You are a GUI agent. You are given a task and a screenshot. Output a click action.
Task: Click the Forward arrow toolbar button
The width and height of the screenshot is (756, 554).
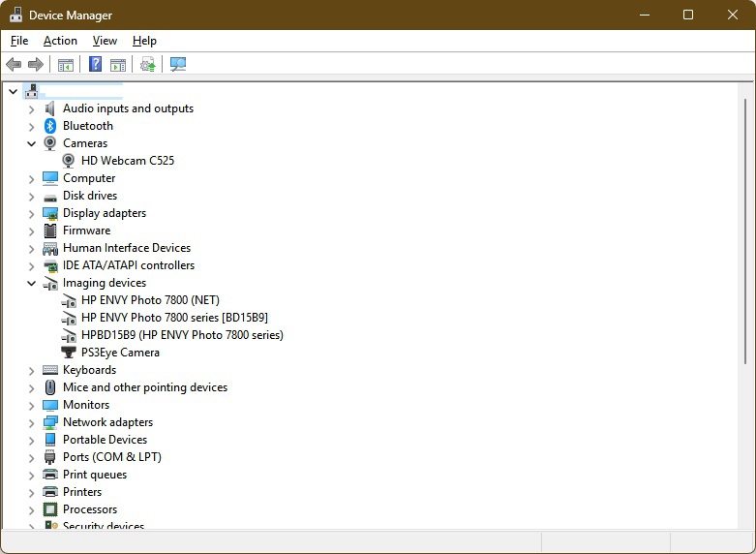36,65
